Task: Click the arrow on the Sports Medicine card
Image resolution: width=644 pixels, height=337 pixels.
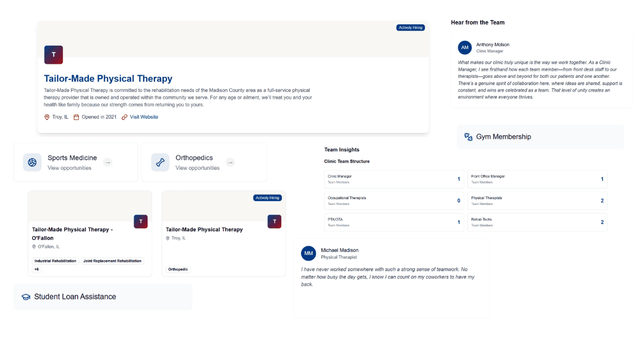Action: pyautogui.click(x=107, y=162)
